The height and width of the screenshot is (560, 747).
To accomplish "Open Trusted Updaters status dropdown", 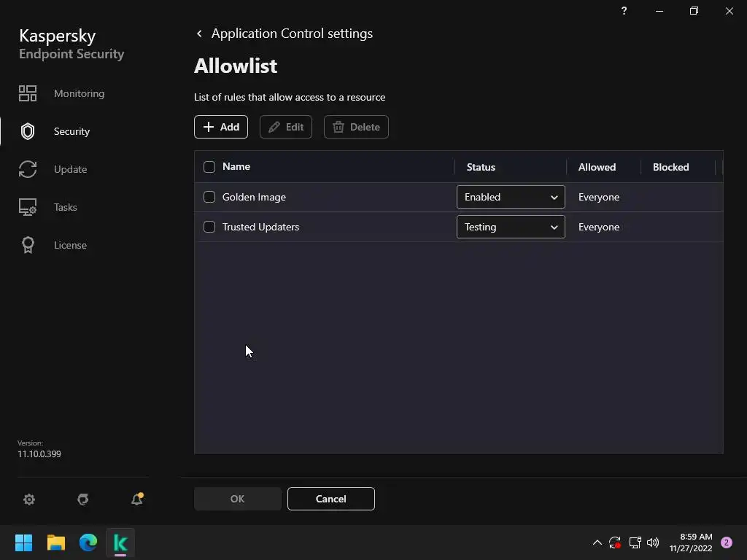I will click(511, 227).
